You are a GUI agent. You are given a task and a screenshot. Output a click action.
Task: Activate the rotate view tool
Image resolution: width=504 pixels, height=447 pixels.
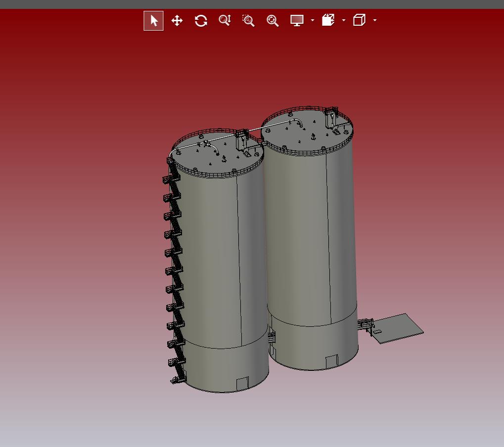201,21
